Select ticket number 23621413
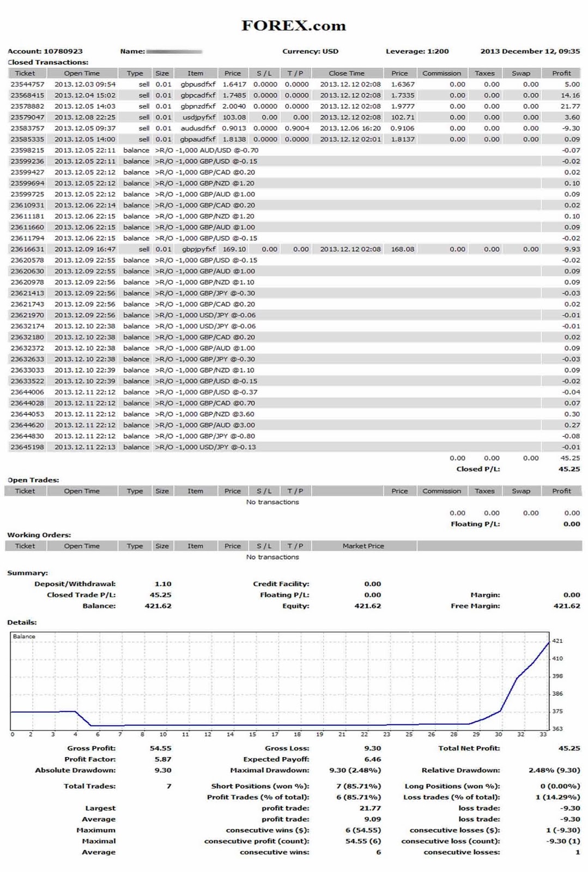The width and height of the screenshot is (588, 872). [x=27, y=293]
